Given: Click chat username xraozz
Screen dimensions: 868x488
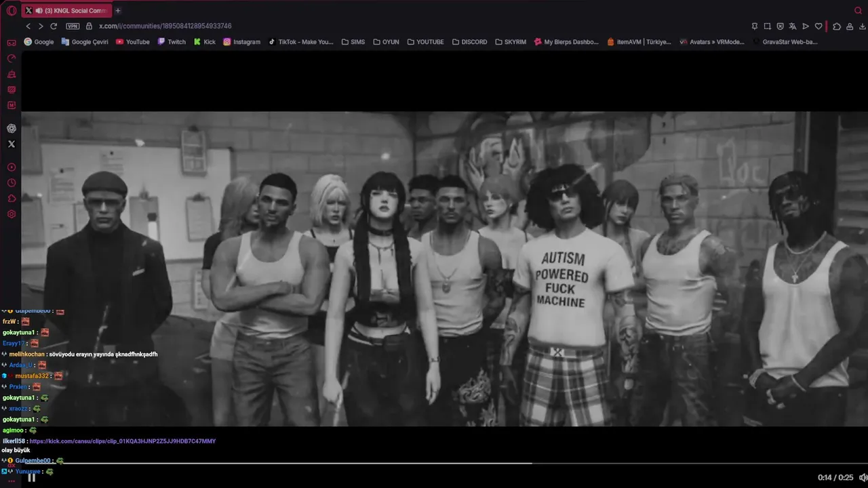Looking at the screenshot, I should [18, 409].
